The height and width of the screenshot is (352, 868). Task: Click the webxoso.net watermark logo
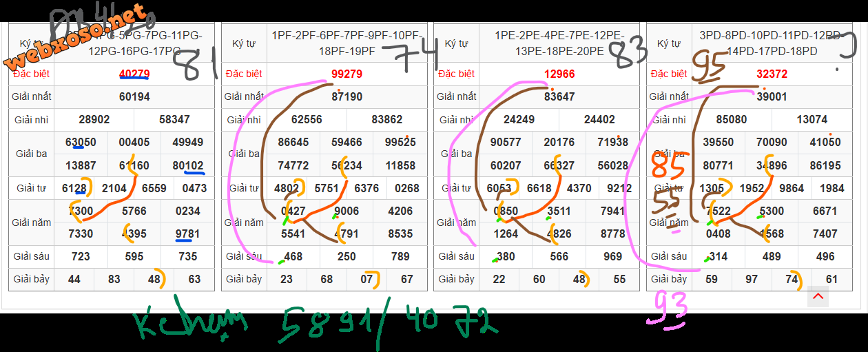click(76, 38)
